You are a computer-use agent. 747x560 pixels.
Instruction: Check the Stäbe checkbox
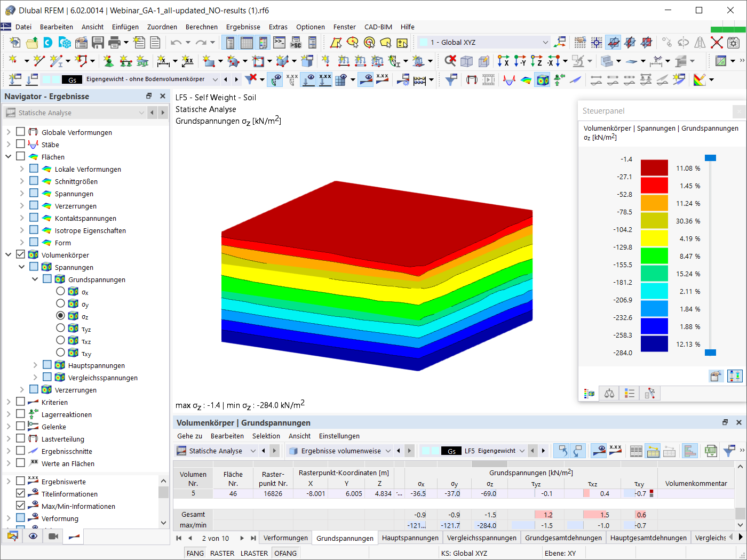(x=20, y=144)
